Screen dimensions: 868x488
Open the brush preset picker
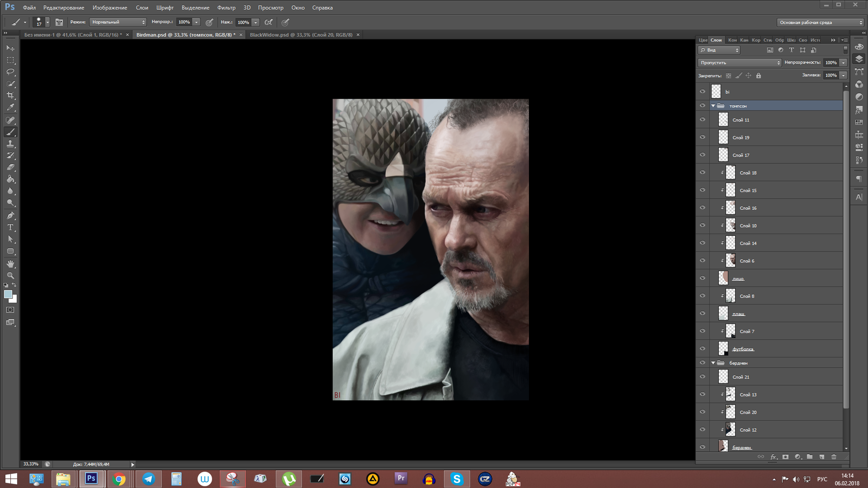coord(42,22)
